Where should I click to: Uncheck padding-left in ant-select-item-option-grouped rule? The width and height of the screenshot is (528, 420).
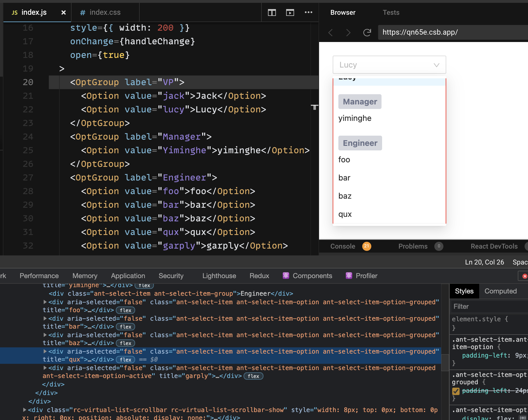click(456, 391)
